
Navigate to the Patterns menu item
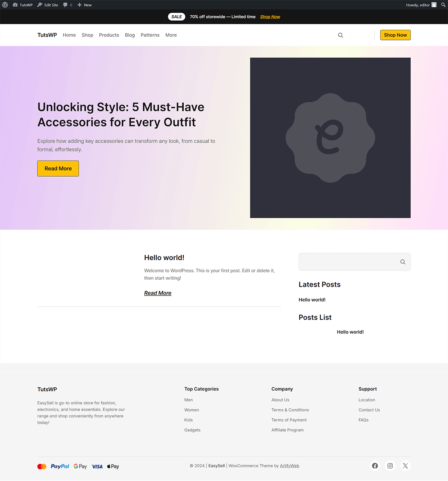point(150,35)
